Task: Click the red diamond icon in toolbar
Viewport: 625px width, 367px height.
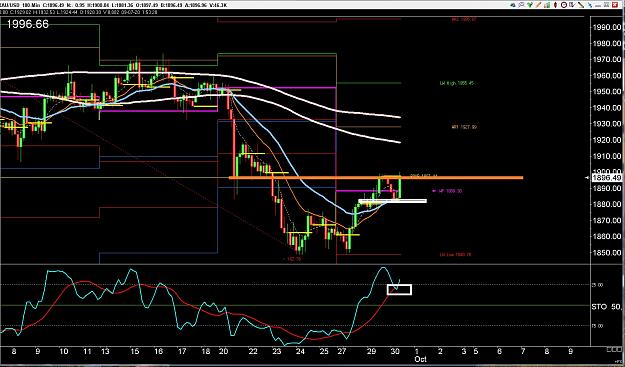Action: click(555, 5)
